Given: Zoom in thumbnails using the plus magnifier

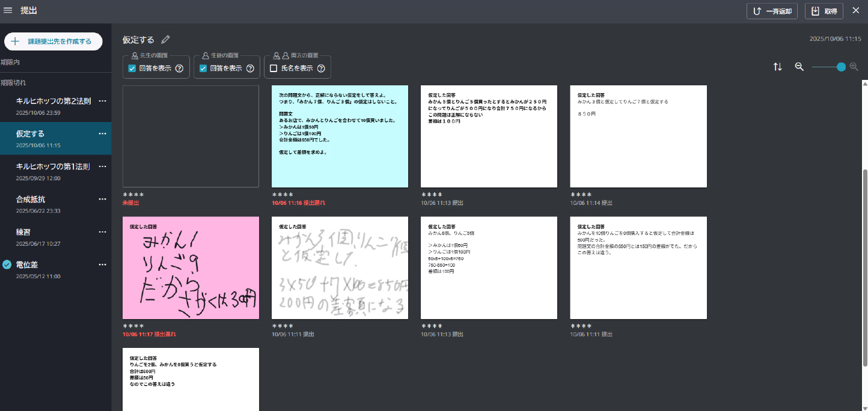Looking at the screenshot, I should 854,67.
